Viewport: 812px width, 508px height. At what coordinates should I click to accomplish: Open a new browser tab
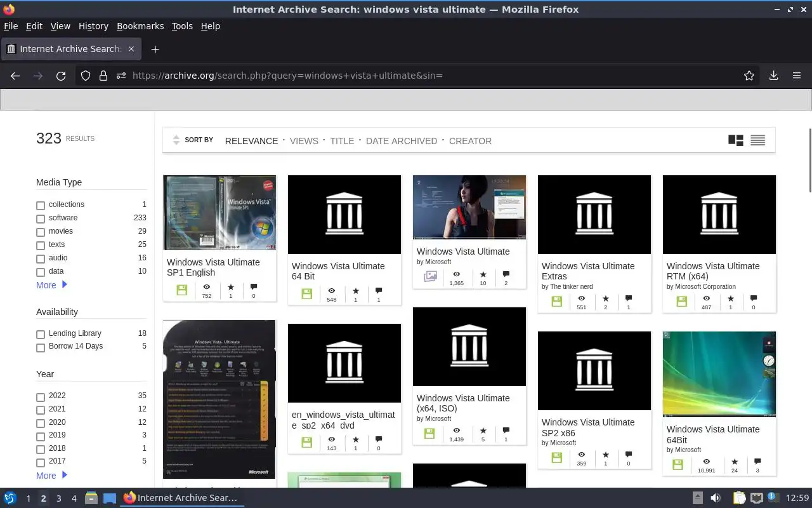pos(155,49)
